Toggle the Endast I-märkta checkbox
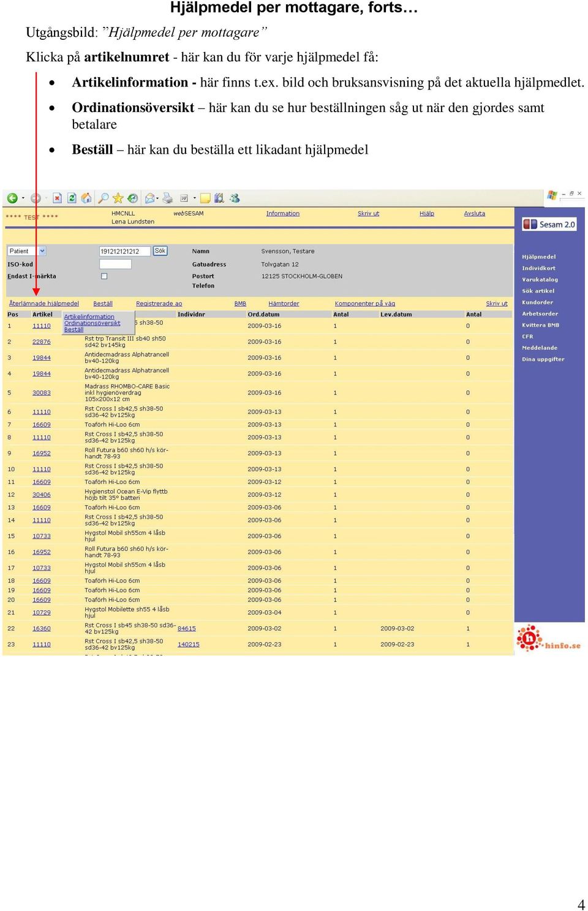 point(104,276)
